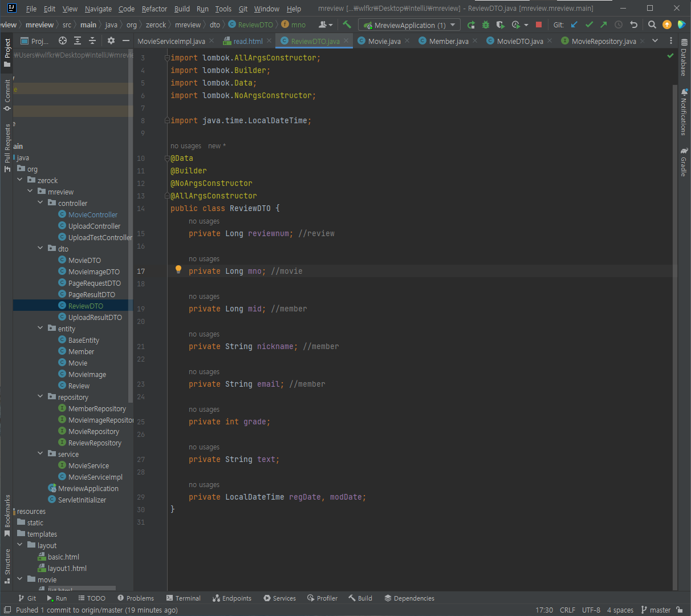Toggle the Project tool window stripe button
This screenshot has width=691, height=616.
[x=7, y=53]
